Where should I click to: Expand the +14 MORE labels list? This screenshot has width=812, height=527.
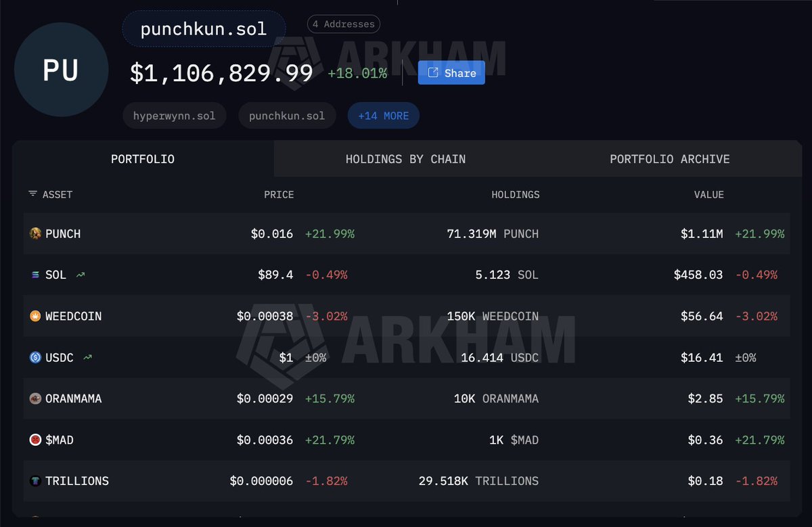point(383,116)
